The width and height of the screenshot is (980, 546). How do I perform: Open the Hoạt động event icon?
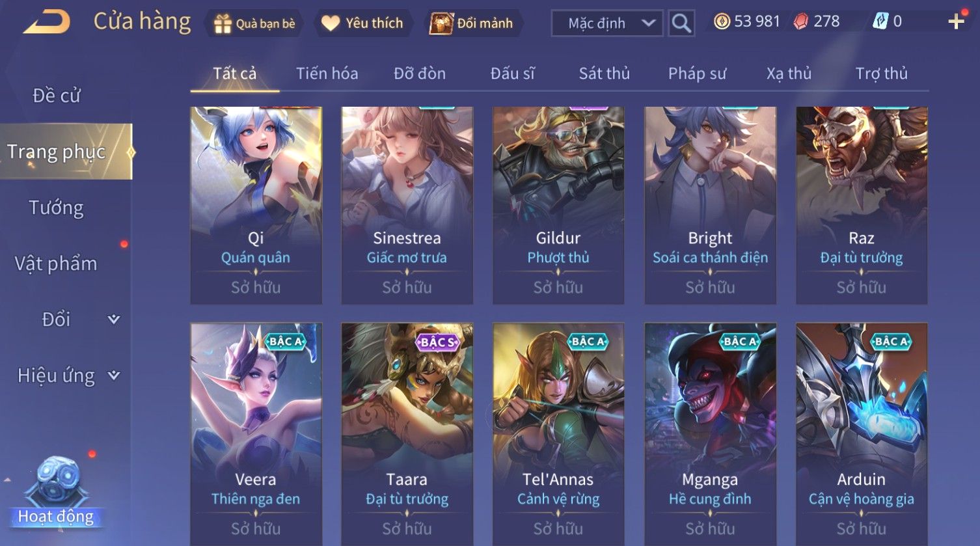point(56,491)
